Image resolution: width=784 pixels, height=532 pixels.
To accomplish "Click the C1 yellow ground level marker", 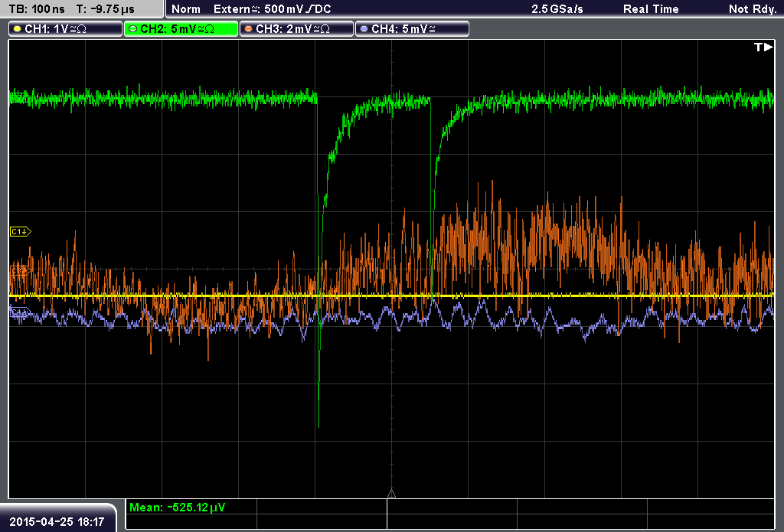I will coord(20,231).
